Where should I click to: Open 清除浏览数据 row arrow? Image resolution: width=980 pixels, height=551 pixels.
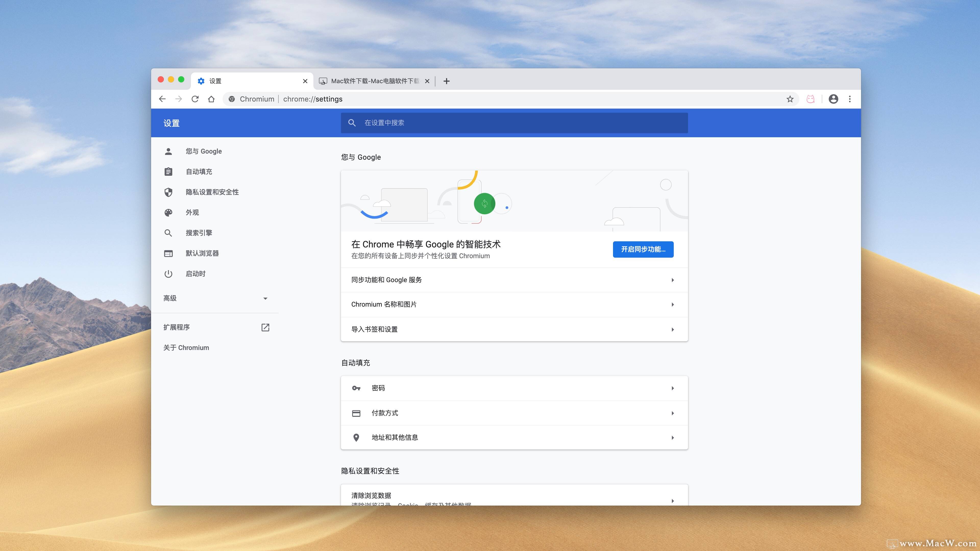point(673,501)
